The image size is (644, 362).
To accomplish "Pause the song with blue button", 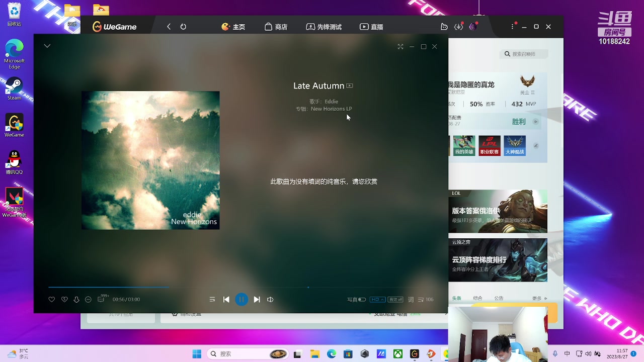I will click(242, 300).
